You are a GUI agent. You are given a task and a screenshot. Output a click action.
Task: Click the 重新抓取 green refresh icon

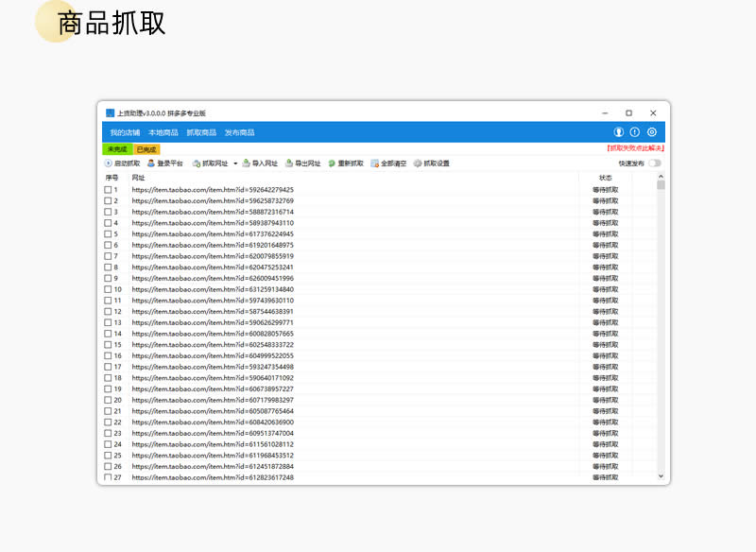point(332,164)
